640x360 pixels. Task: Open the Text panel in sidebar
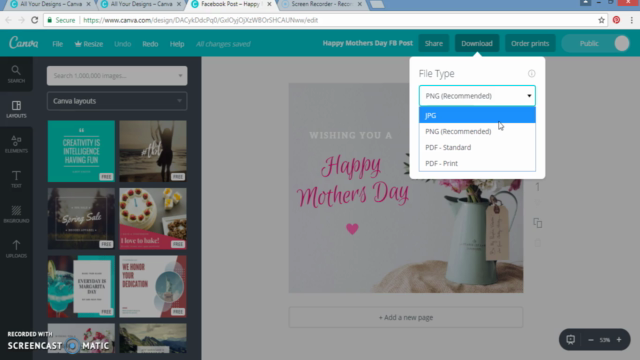[x=16, y=179]
